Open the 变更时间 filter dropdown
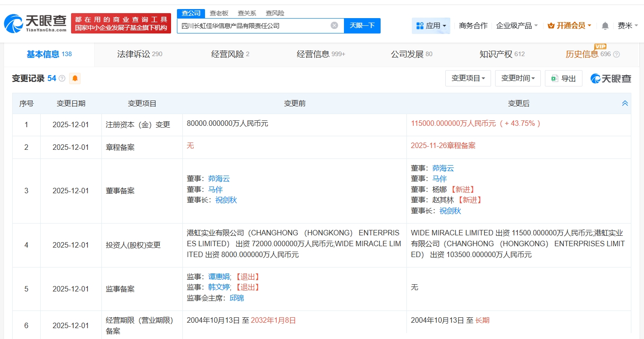 (x=518, y=78)
